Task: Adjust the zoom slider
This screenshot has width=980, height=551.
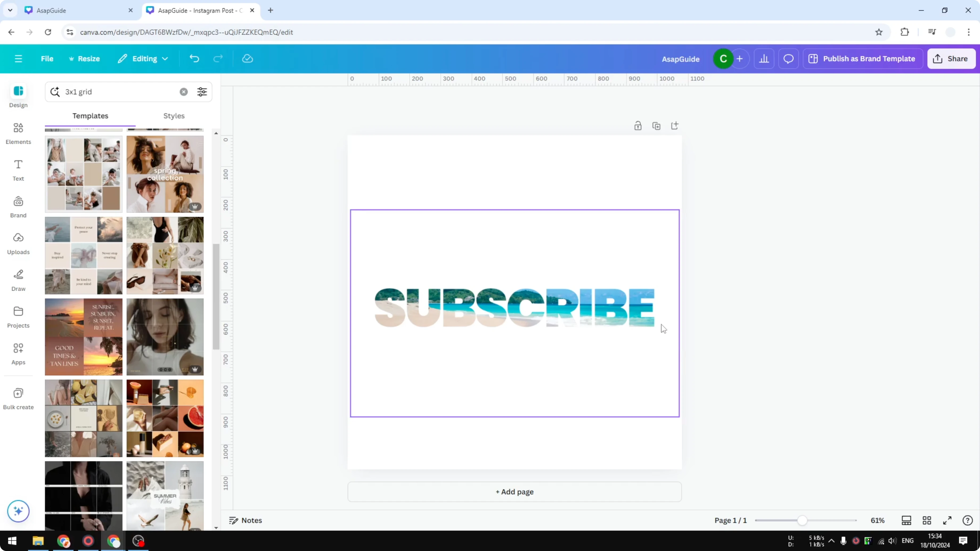Action: coord(803,520)
